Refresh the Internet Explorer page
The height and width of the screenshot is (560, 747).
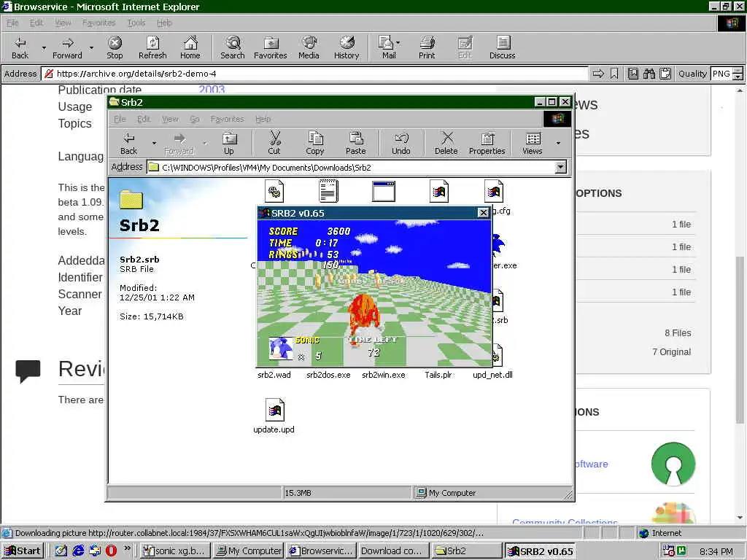pyautogui.click(x=152, y=47)
